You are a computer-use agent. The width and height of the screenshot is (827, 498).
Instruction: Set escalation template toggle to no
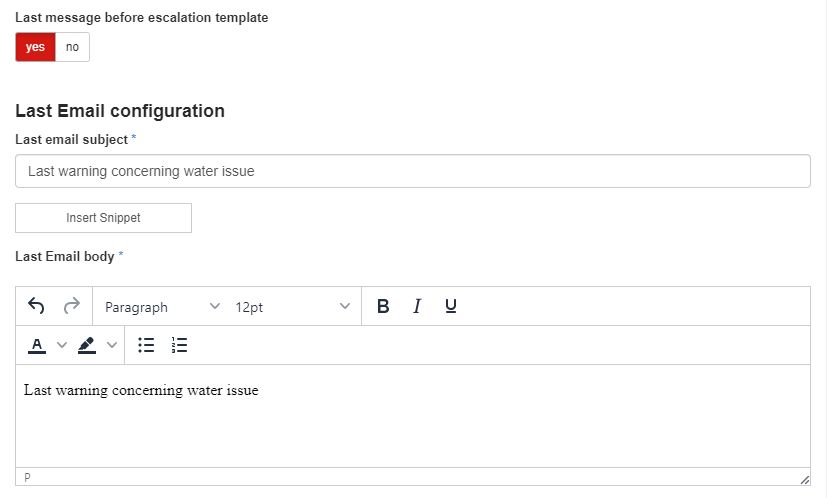click(x=72, y=47)
